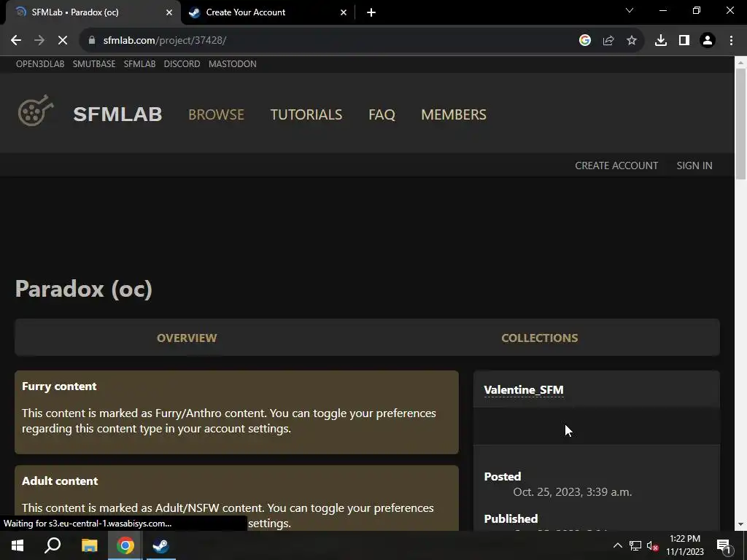This screenshot has width=747, height=560.
Task: Click muted volume tray icon
Action: coord(653,545)
